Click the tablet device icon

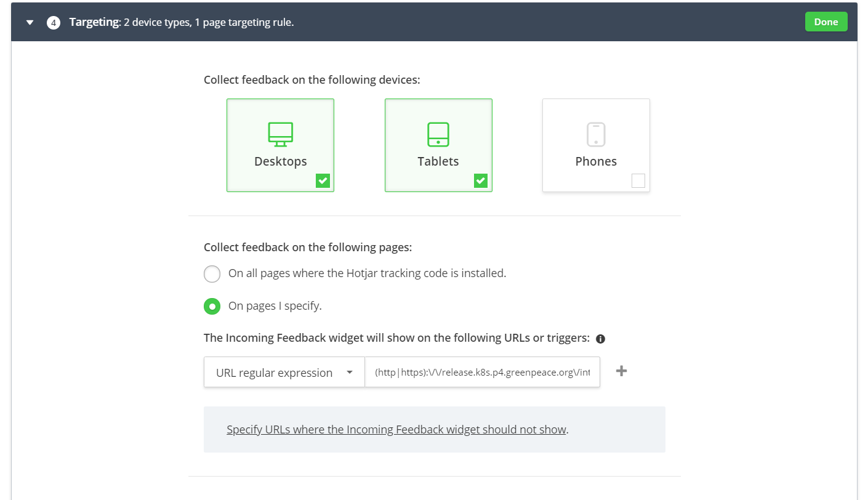point(438,134)
